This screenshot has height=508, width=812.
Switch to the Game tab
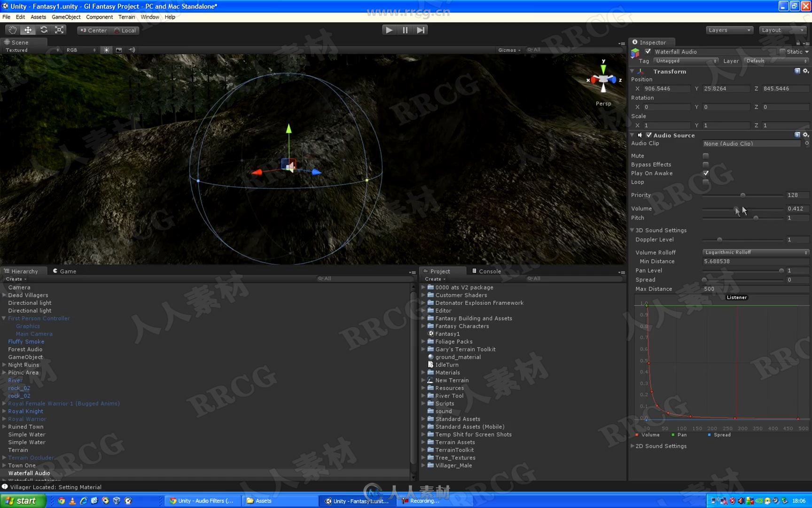[x=64, y=271]
